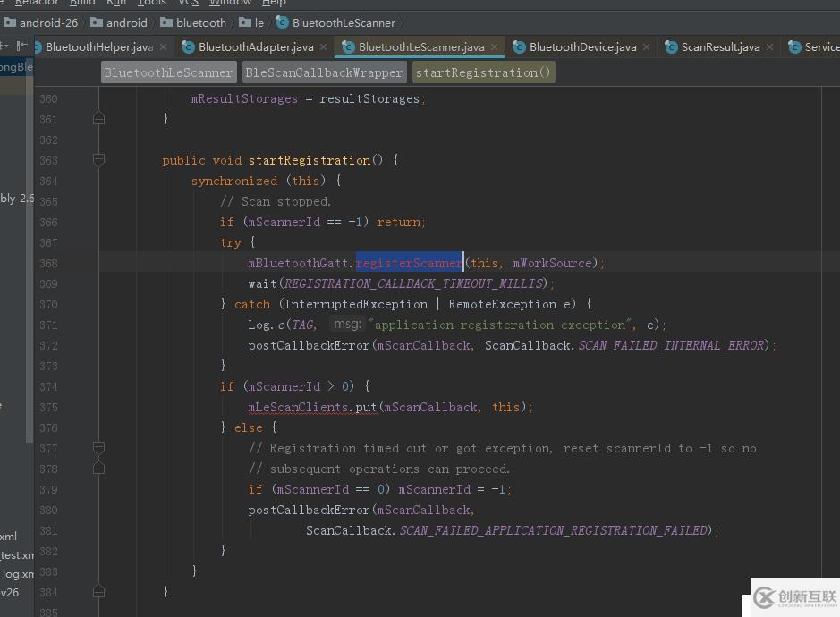Click the BluetoothLeScanner.java tab class icon
The height and width of the screenshot is (617, 840).
pos(348,47)
